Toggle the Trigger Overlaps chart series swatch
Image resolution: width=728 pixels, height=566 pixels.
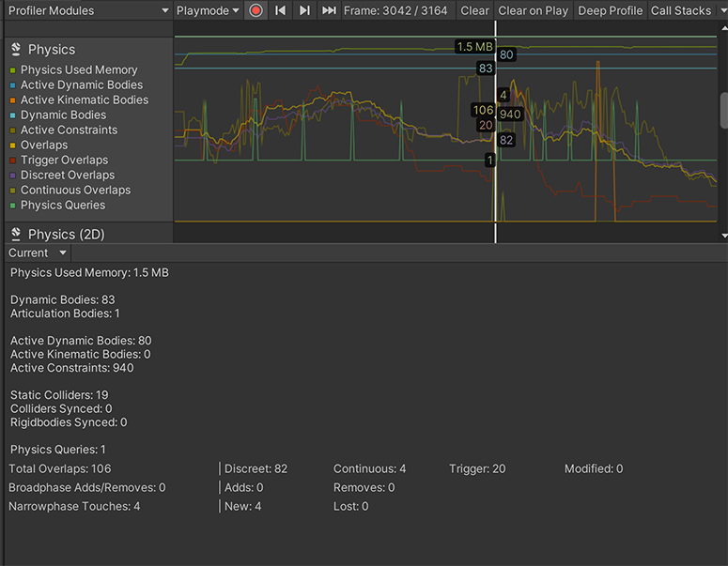pyautogui.click(x=13, y=161)
